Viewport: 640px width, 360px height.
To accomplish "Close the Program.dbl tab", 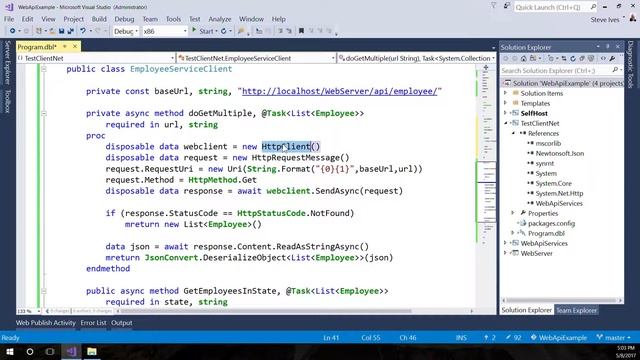I will [x=75, y=47].
